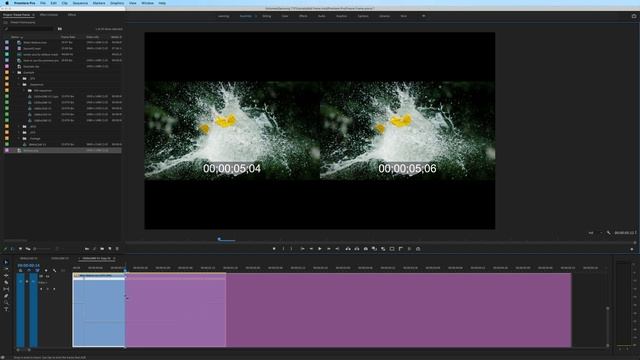Click Go to In in the Program Monitor
Image resolution: width=640 pixels, height=360 pixels.
(x=302, y=249)
